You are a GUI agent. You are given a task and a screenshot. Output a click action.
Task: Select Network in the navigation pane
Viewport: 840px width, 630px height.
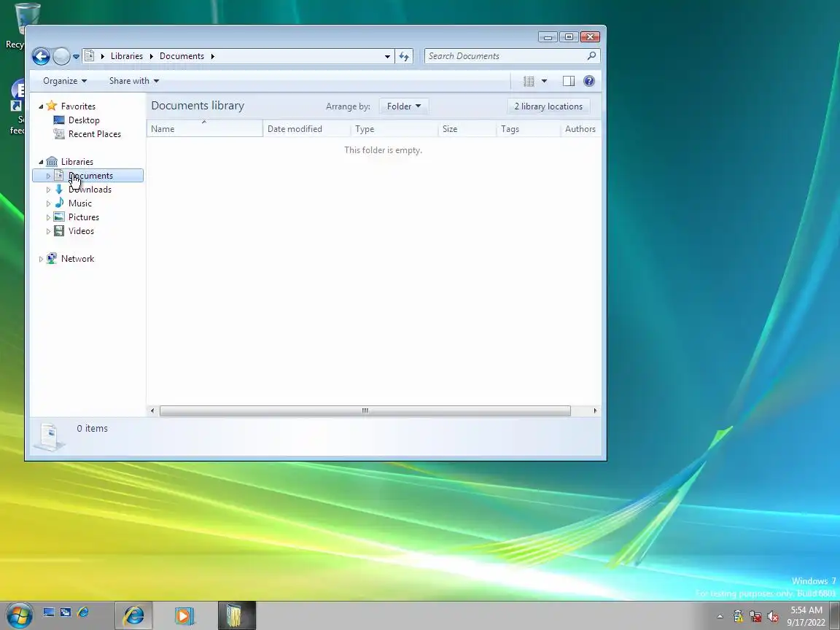(x=78, y=259)
